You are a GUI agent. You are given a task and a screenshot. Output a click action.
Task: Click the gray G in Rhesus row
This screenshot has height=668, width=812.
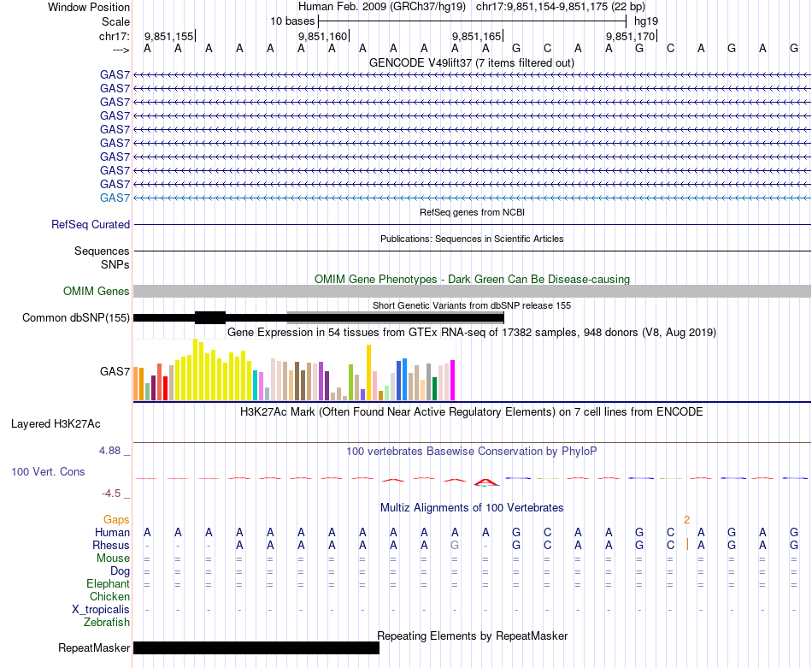[x=455, y=545]
